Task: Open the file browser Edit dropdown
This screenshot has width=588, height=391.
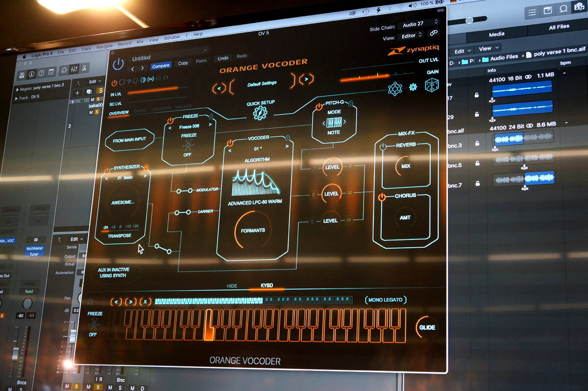Action: coord(462,51)
